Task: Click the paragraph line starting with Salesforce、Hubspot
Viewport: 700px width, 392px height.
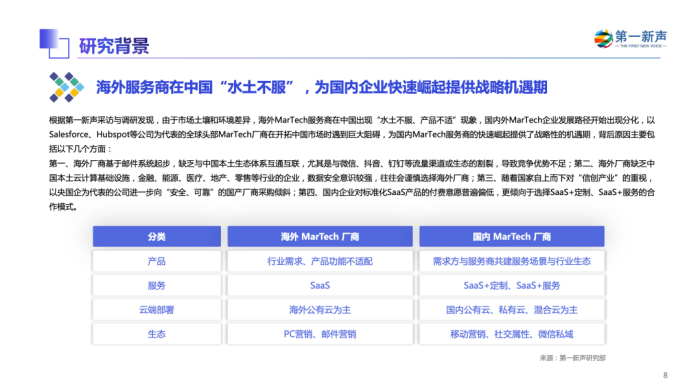Action: [352, 134]
